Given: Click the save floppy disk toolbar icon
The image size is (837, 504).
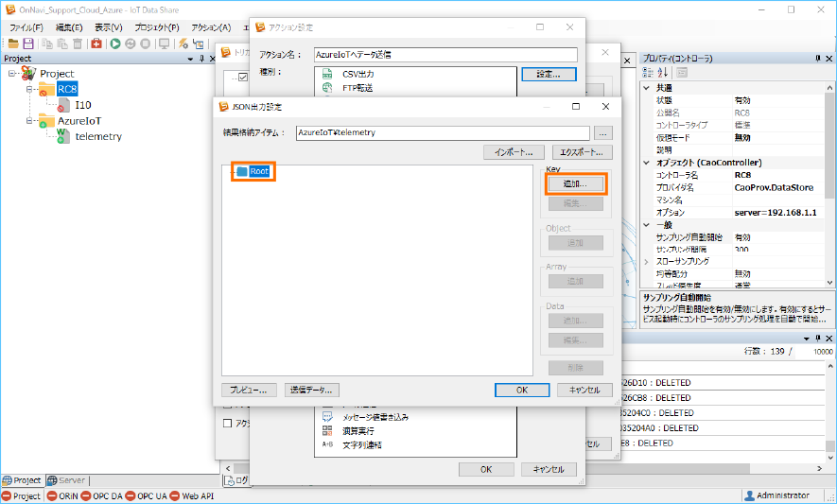Looking at the screenshot, I should coord(28,43).
